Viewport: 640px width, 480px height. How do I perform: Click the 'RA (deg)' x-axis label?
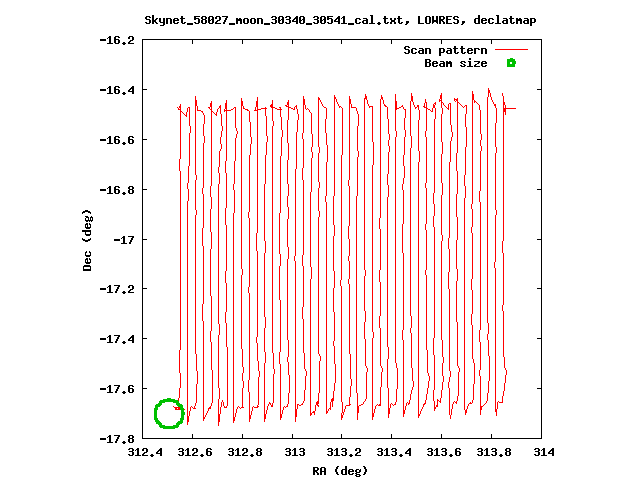coord(340,471)
